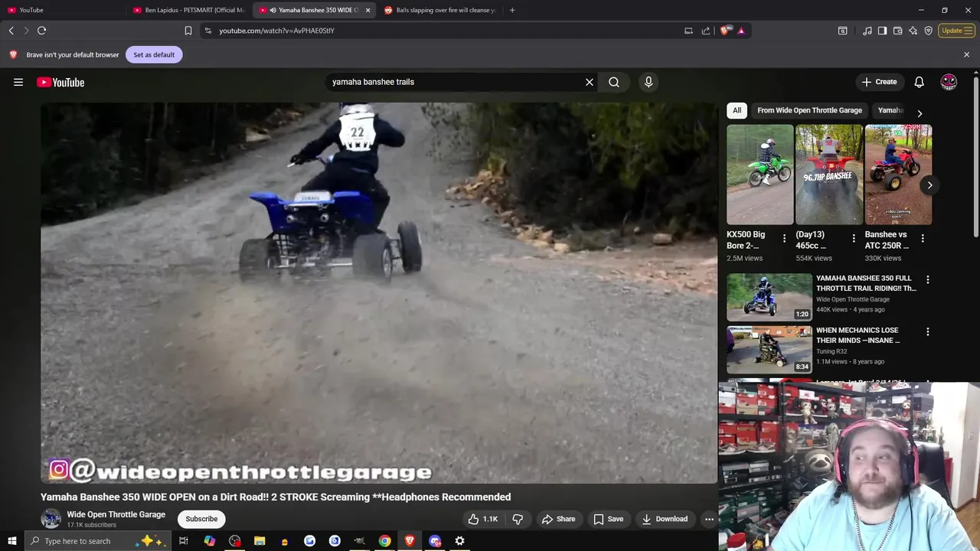The width and height of the screenshot is (980, 551).
Task: Clear the search box with the X icon
Action: click(x=590, y=82)
